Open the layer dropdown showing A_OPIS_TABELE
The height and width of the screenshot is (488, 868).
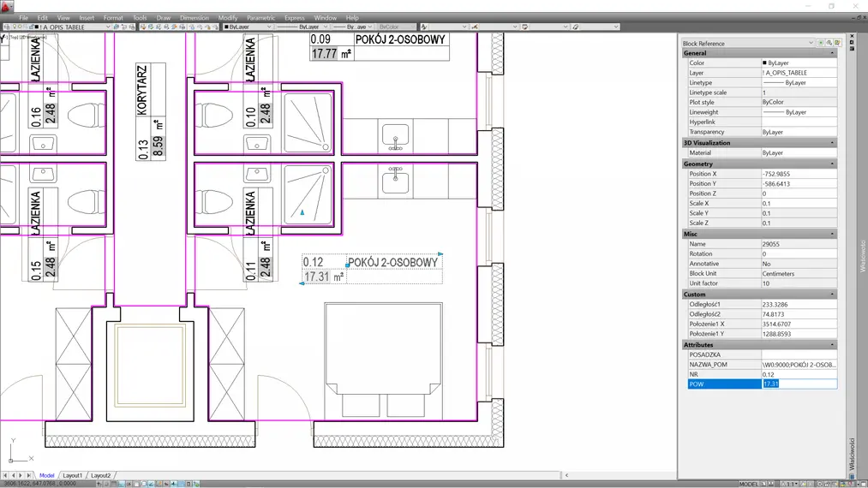73,27
